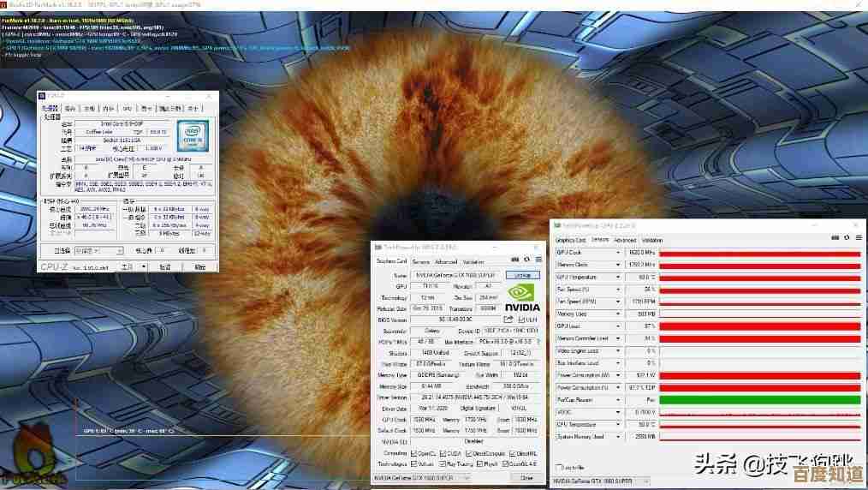868x490 pixels.
Task: Click the Close button in GPU-Z
Action: [526, 477]
